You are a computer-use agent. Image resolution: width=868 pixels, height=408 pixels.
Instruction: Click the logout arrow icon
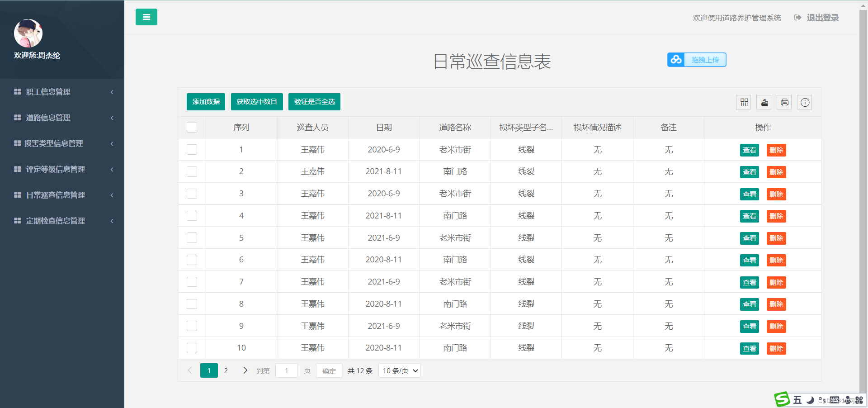coord(797,18)
